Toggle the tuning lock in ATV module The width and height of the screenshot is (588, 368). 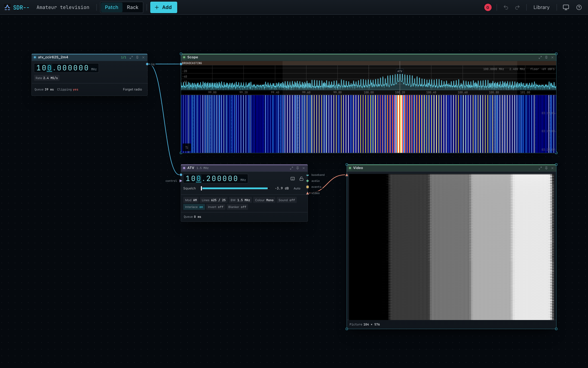pos(301,179)
